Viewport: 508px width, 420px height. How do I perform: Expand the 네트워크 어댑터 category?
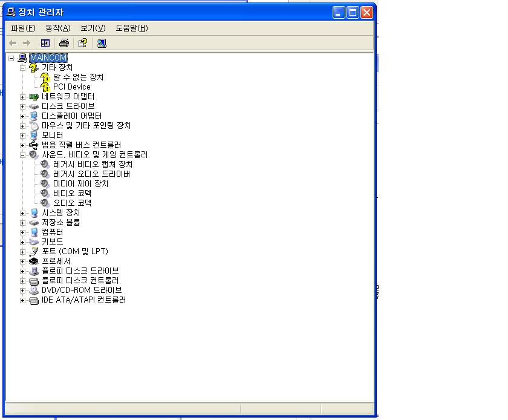[22, 97]
